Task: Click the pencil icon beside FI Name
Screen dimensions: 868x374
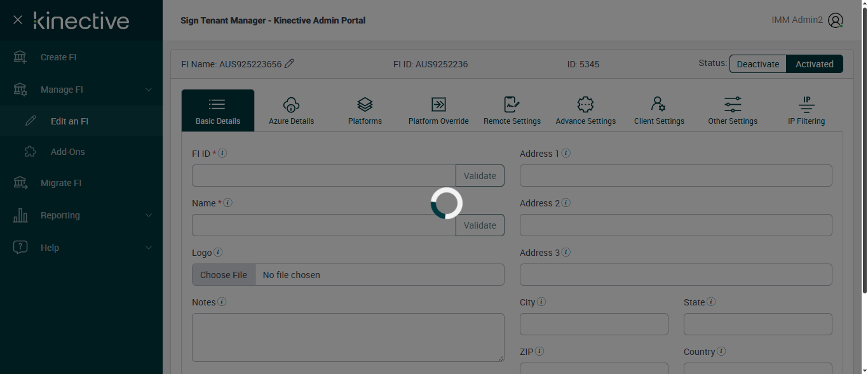Action: click(289, 63)
